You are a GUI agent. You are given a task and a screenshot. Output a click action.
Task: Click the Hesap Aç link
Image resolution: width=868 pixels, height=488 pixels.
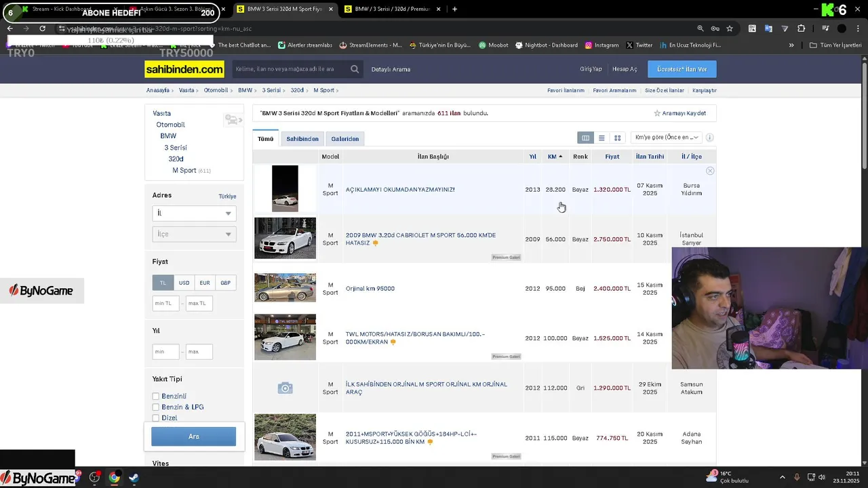[625, 69]
